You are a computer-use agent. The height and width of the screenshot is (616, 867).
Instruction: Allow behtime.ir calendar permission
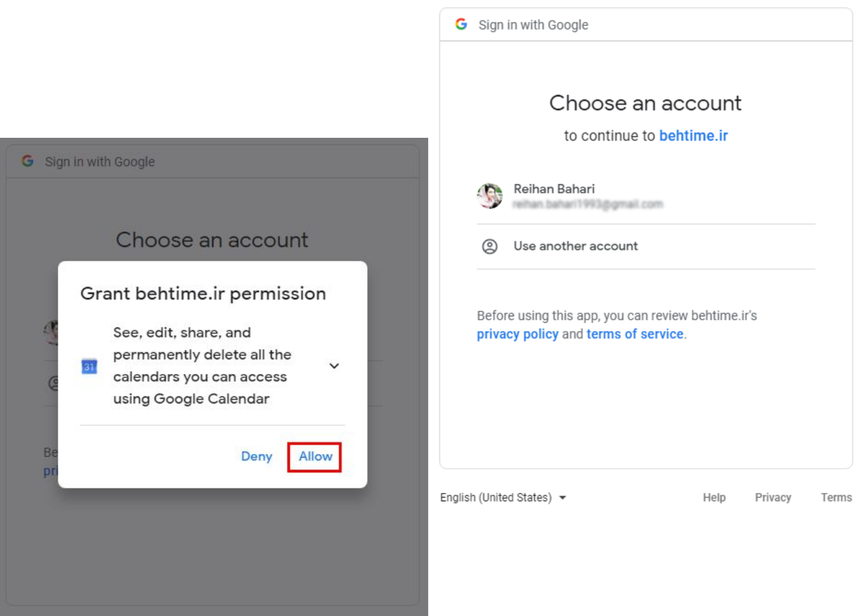(315, 456)
